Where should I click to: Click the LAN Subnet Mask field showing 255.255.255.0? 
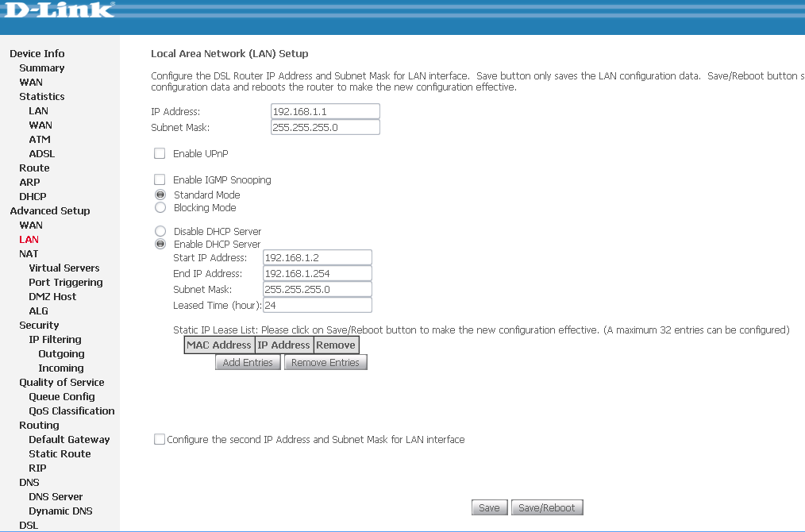tap(325, 127)
